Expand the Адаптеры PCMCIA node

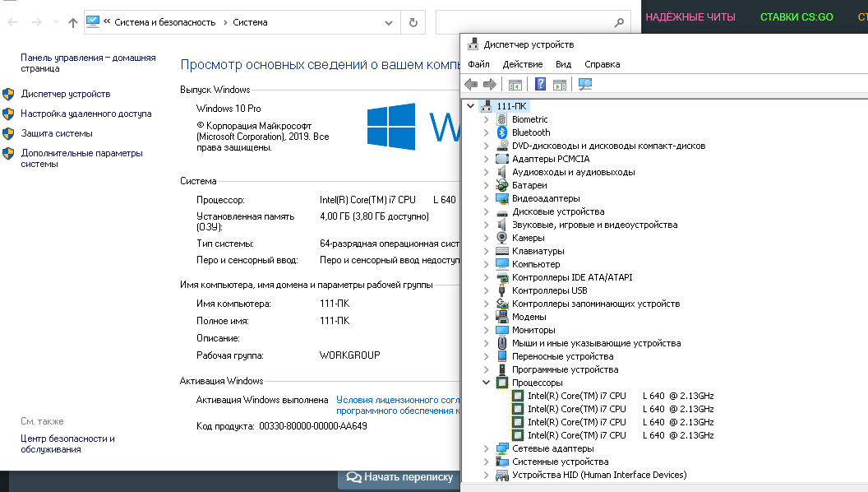point(486,159)
